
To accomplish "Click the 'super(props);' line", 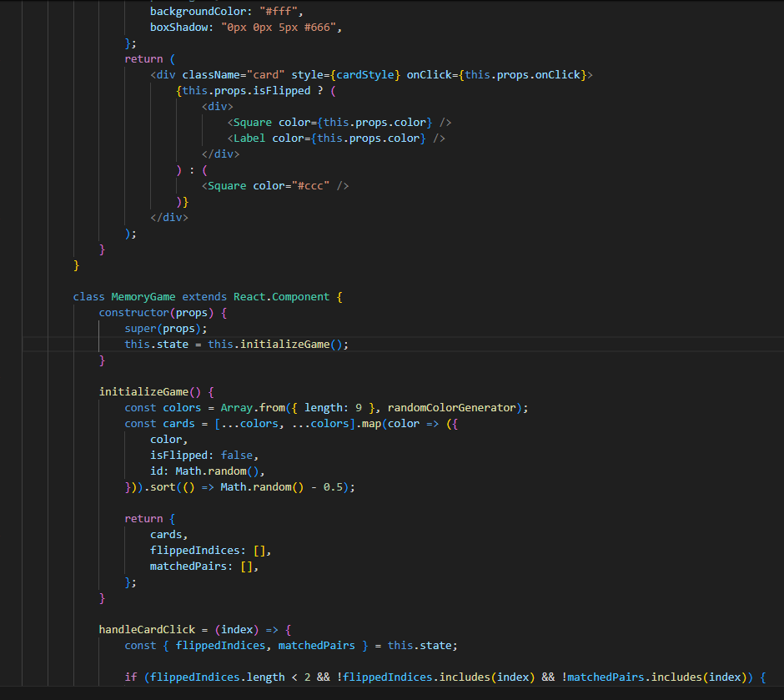I will [165, 329].
